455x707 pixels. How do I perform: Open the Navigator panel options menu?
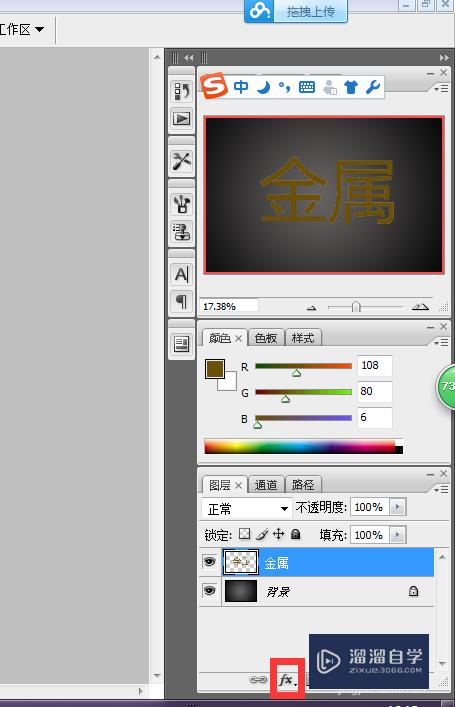pos(441,89)
